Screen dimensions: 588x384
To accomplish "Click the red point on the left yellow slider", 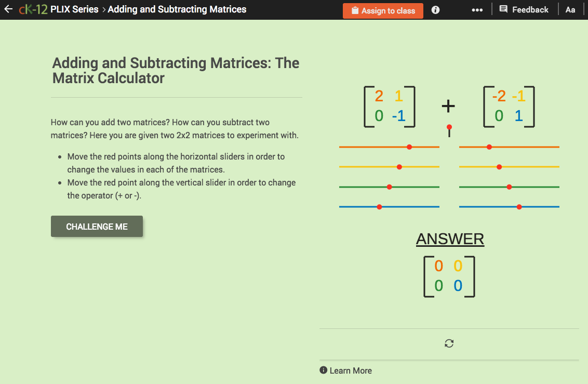I will [x=399, y=167].
